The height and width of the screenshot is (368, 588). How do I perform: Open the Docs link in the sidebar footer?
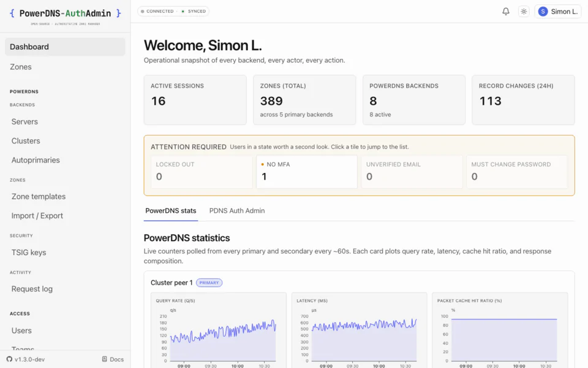coord(113,359)
